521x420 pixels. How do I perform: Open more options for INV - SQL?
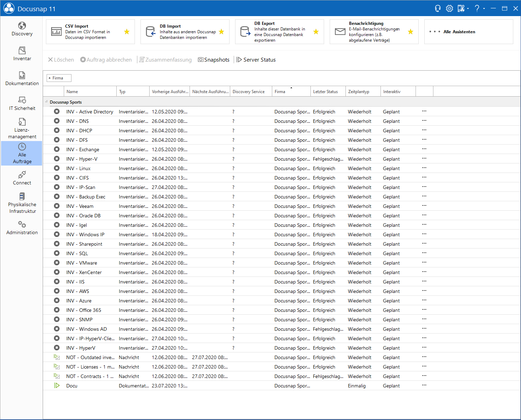424,253
